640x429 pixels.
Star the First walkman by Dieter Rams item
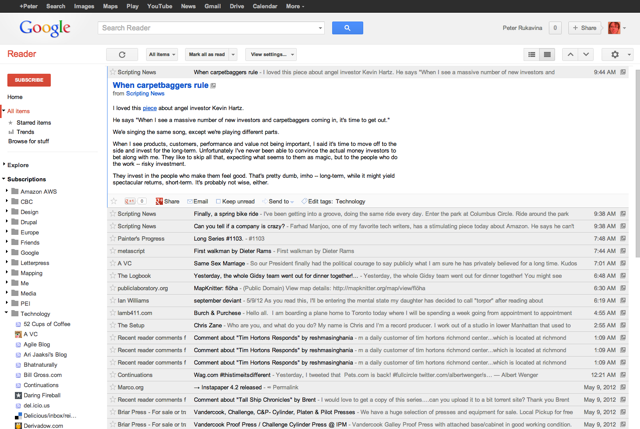tap(113, 251)
